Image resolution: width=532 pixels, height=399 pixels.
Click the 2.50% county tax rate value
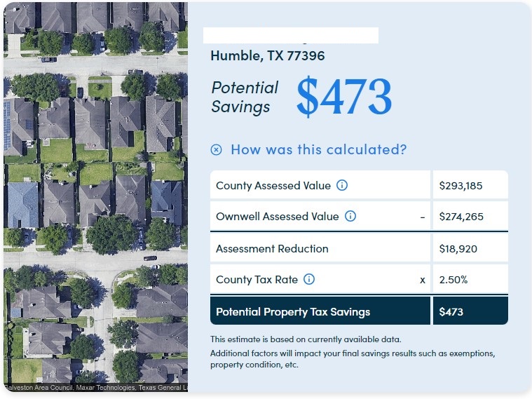click(453, 280)
